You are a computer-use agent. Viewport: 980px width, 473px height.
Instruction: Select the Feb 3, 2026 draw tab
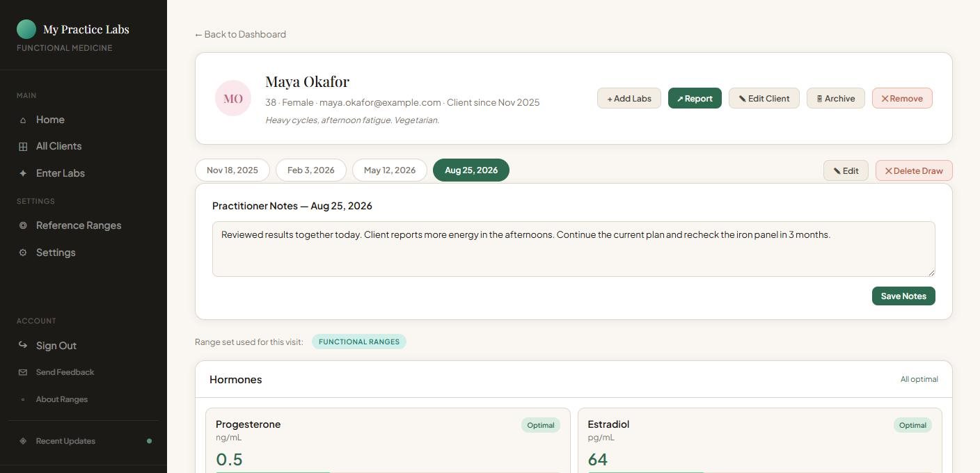[311, 170]
